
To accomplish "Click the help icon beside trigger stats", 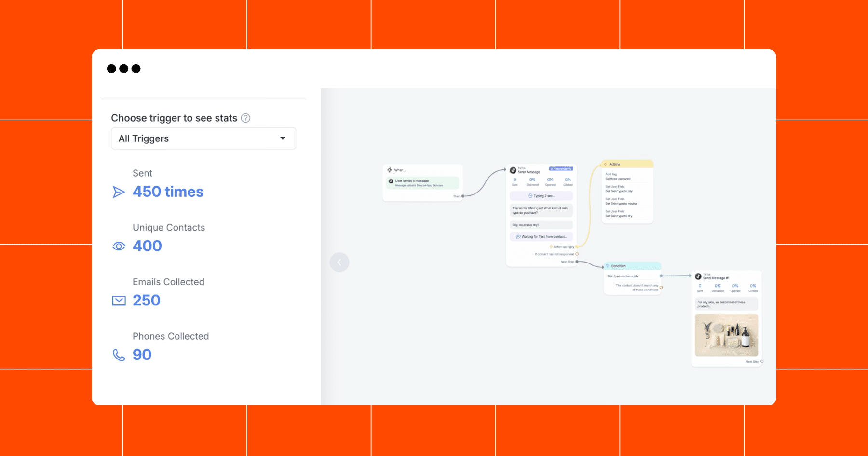I will [245, 118].
